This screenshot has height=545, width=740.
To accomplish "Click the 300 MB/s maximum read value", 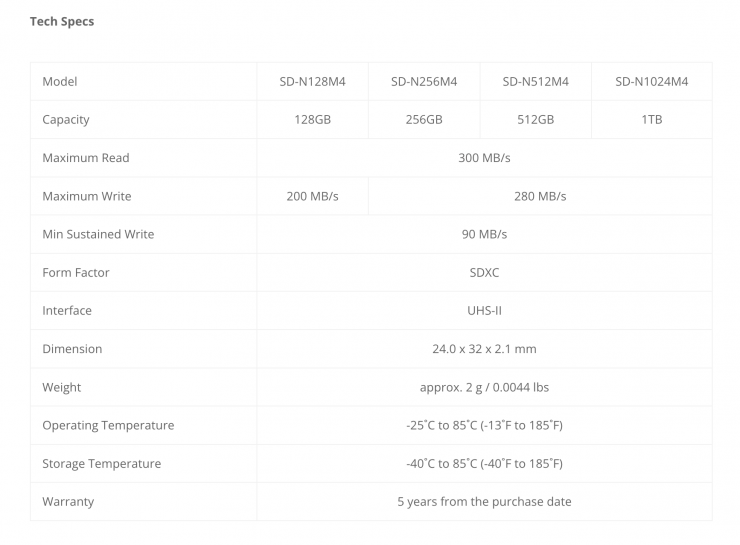I will click(x=484, y=158).
